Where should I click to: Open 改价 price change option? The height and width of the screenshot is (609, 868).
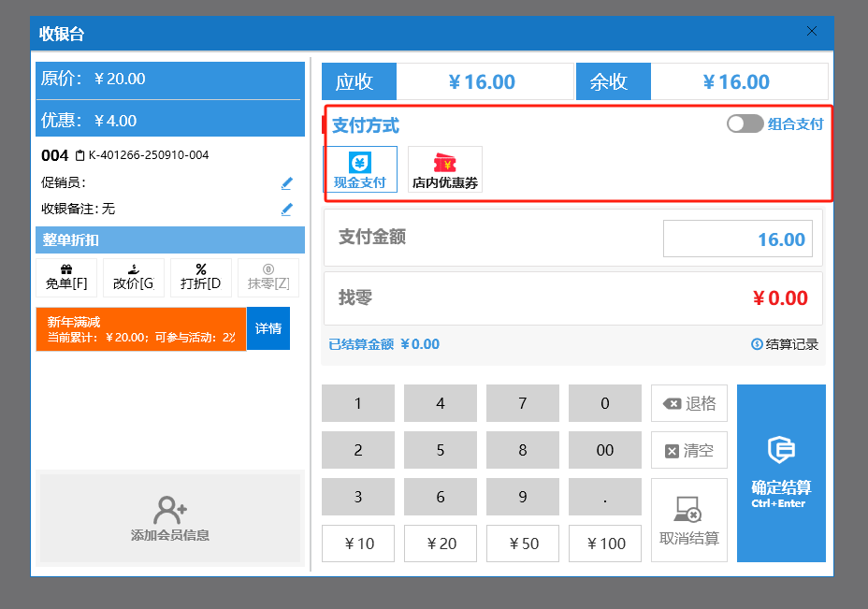(134, 278)
